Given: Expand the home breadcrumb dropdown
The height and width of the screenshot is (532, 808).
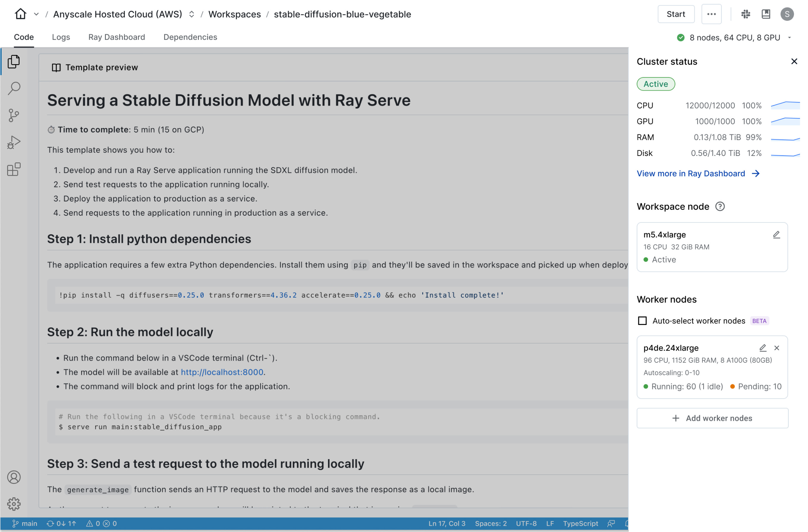Looking at the screenshot, I should [x=36, y=14].
